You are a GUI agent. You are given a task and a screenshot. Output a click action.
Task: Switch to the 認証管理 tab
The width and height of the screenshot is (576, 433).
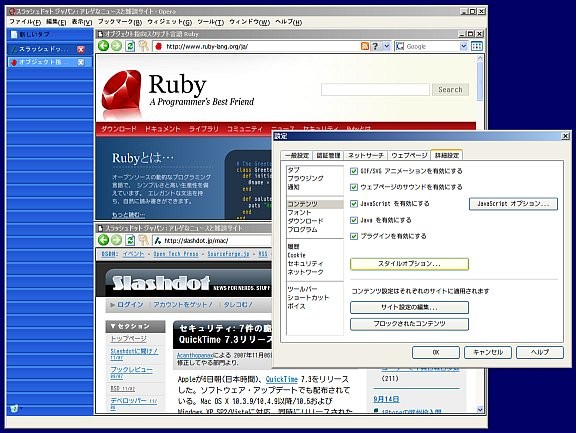[328, 155]
